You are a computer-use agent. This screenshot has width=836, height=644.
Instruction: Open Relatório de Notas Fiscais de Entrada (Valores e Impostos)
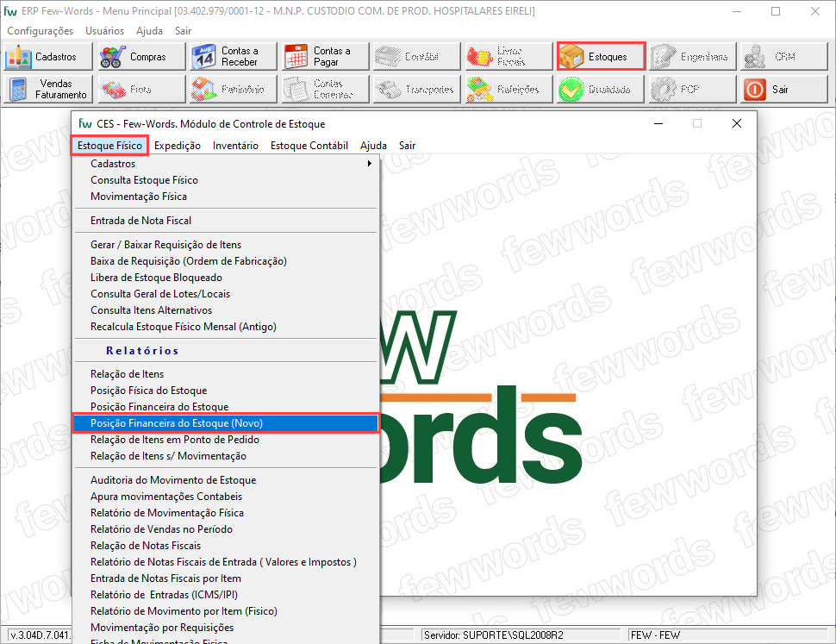point(226,562)
